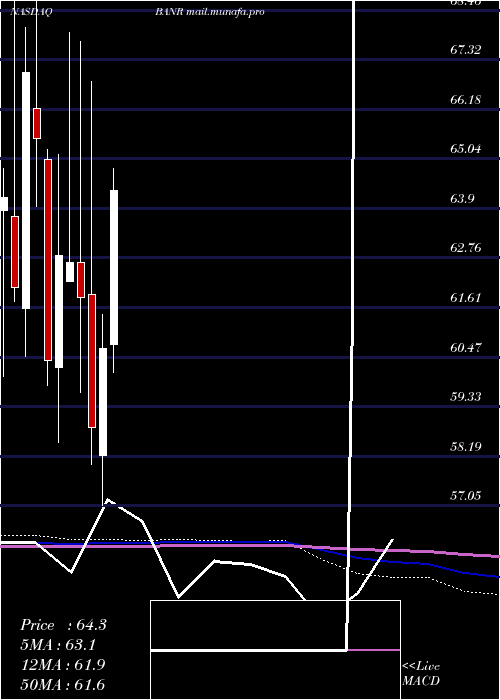
Task: Click the 5MA : 63.1 readout
Action: (58, 645)
